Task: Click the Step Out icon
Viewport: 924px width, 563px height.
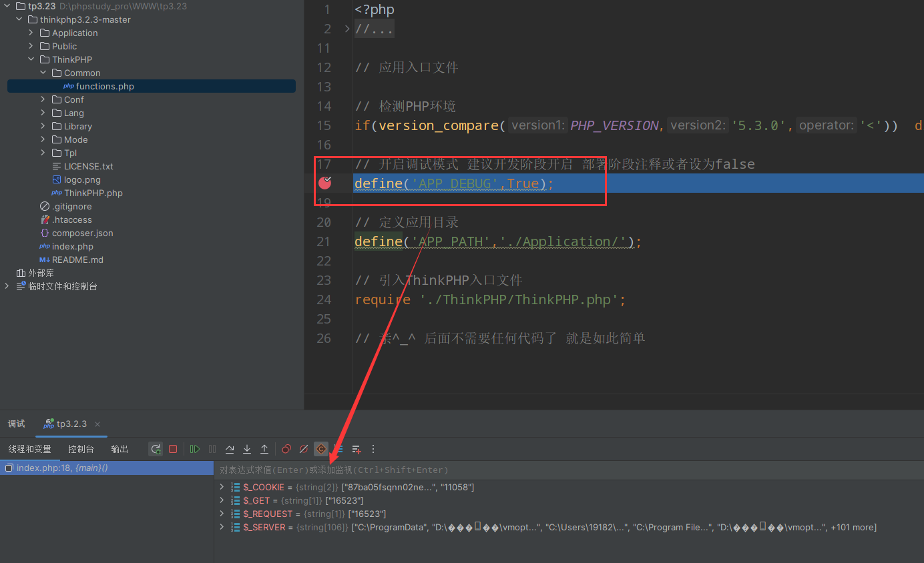Action: pos(264,449)
